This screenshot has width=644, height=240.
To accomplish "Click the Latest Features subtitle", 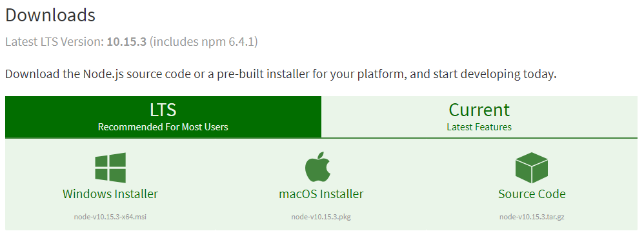I will [479, 127].
